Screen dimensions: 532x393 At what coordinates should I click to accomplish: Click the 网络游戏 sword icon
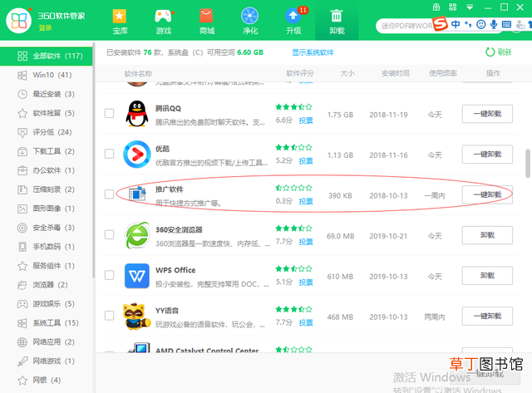22,361
